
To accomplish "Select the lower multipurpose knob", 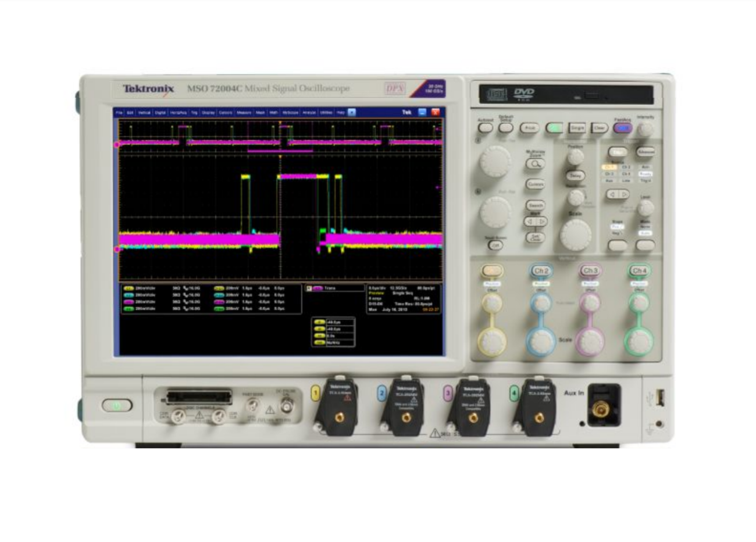I will (495, 212).
